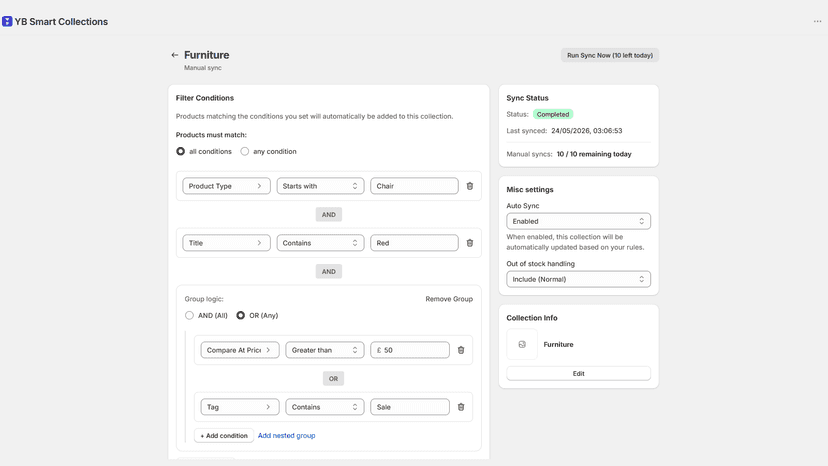This screenshot has width=828, height=466.
Task: Click the Furniture page title
Action: 206,55
